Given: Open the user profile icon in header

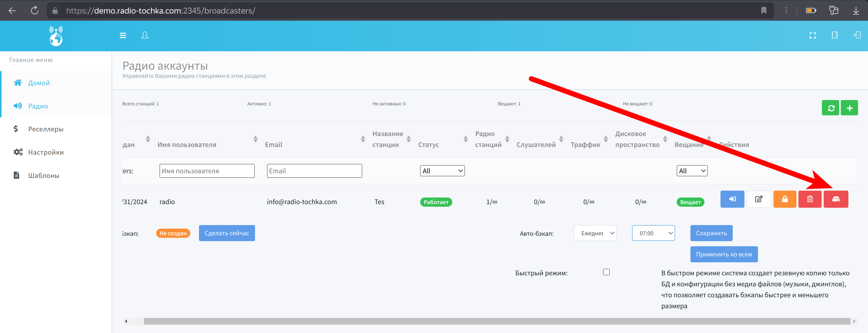Looking at the screenshot, I should [x=144, y=35].
